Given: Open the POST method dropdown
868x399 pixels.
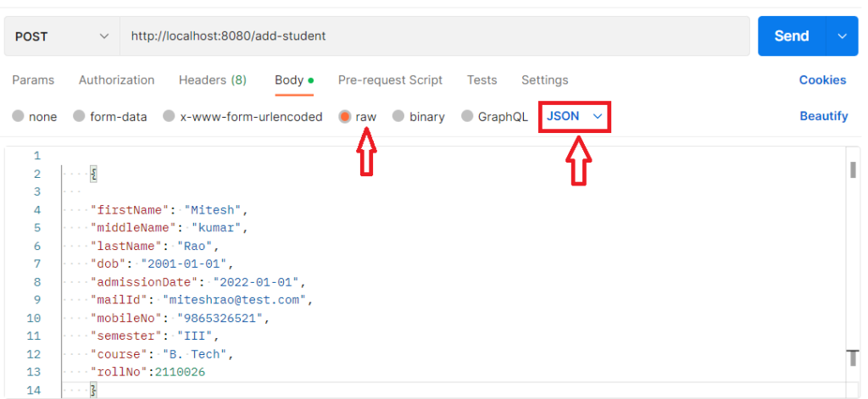Looking at the screenshot, I should (62, 36).
